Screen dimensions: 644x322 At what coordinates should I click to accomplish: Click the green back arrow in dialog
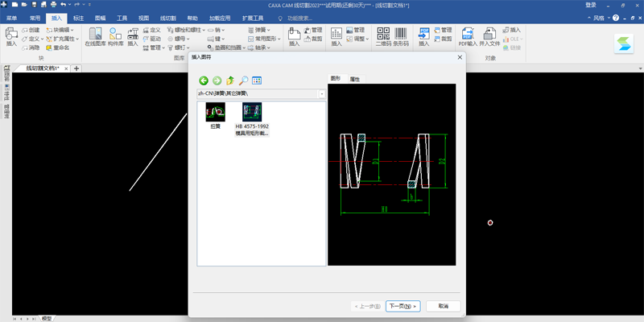(204, 80)
